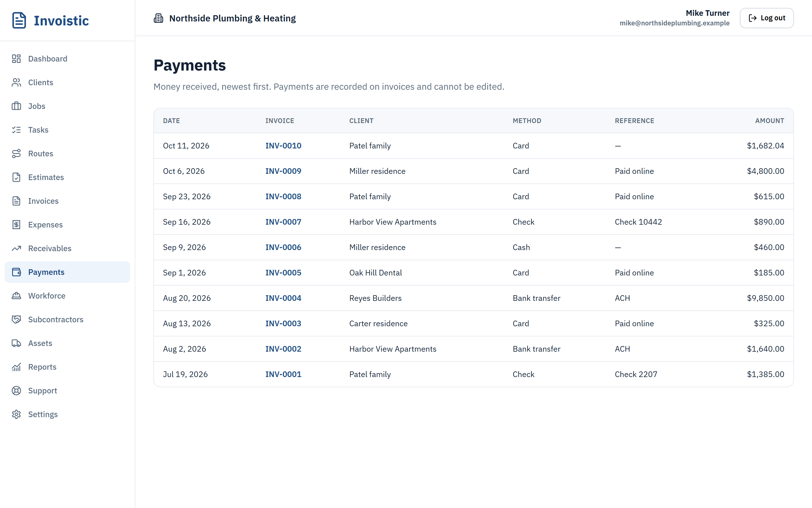Click the Oak Hill Dental client cell
Image resolution: width=812 pixels, height=508 pixels.
[x=376, y=272]
